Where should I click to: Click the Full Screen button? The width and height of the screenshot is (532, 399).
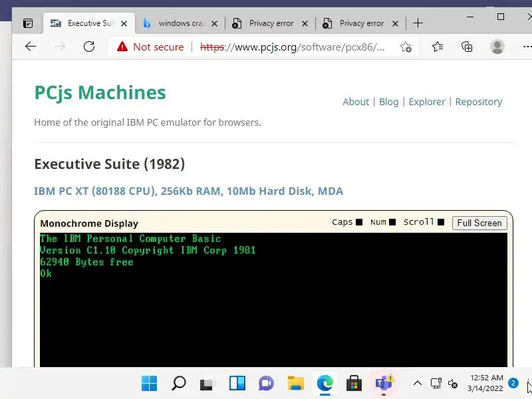(479, 223)
